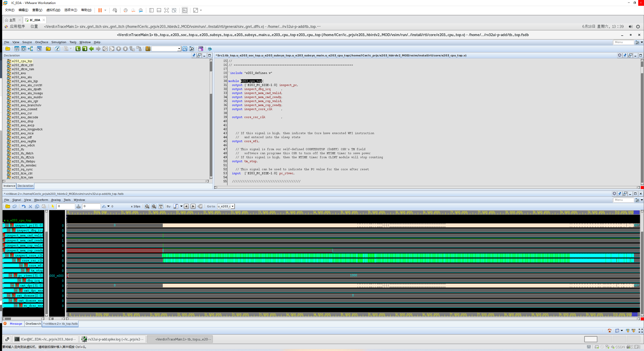Open the Go to signal dropdown
This screenshot has width=644, height=351.
click(233, 206)
